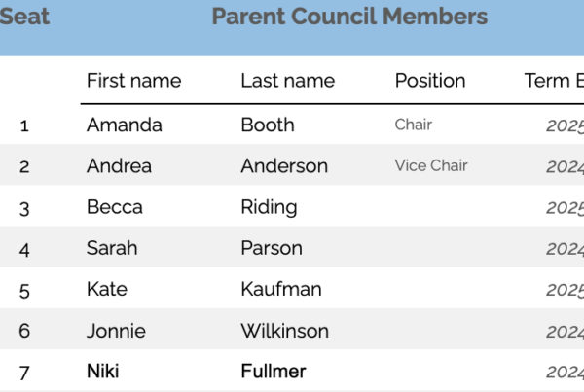This screenshot has width=584, height=392.
Task: Select the Chair position cell
Action: pyautogui.click(x=414, y=125)
